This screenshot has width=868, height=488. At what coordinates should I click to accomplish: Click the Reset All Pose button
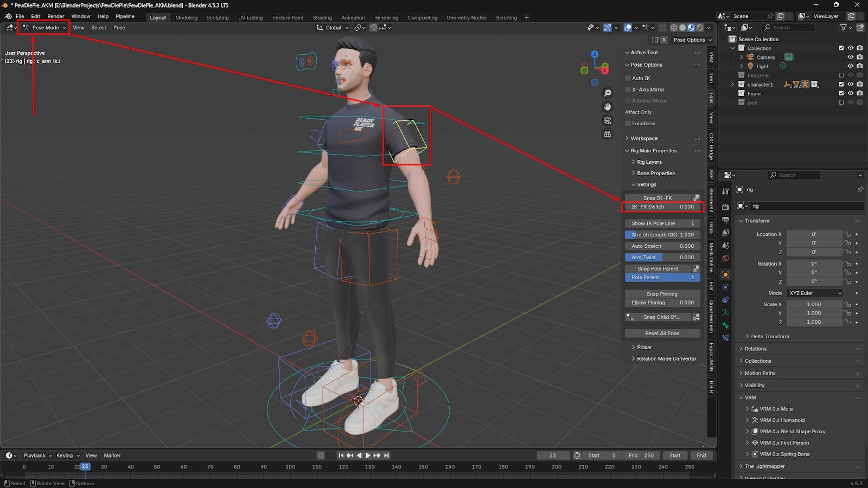662,333
